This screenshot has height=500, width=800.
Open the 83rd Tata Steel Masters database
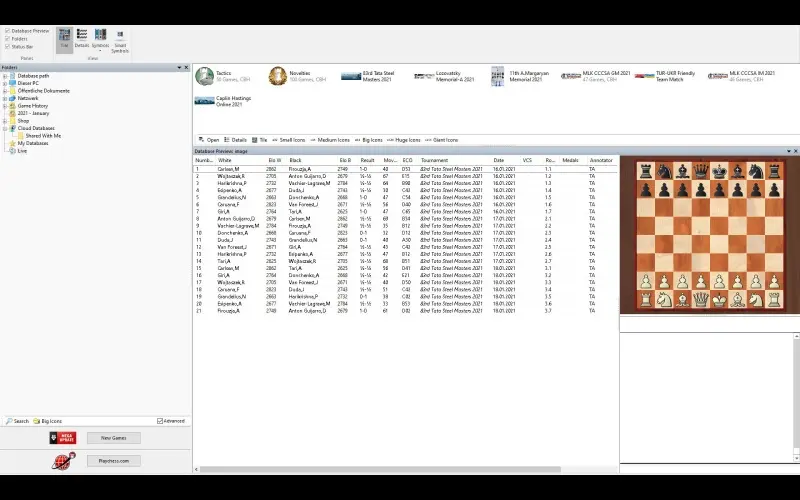[x=350, y=76]
